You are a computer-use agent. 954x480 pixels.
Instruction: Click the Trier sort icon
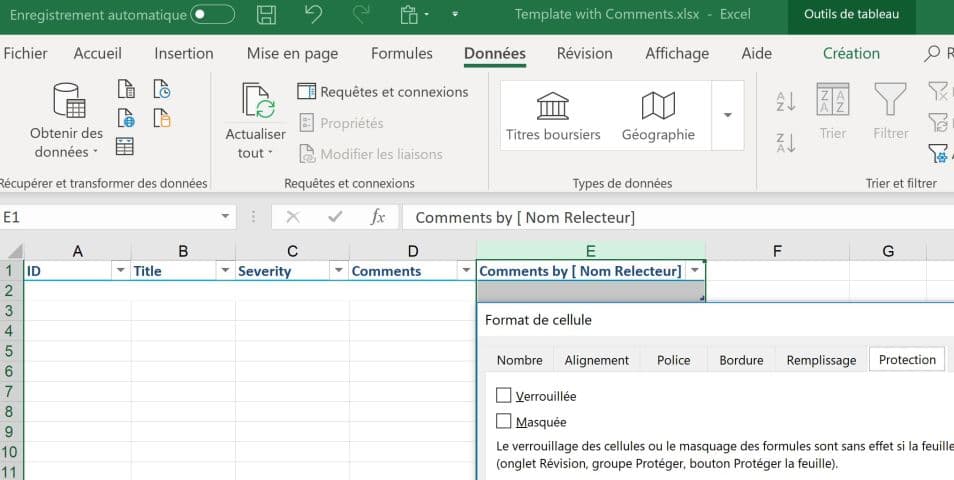[832, 100]
